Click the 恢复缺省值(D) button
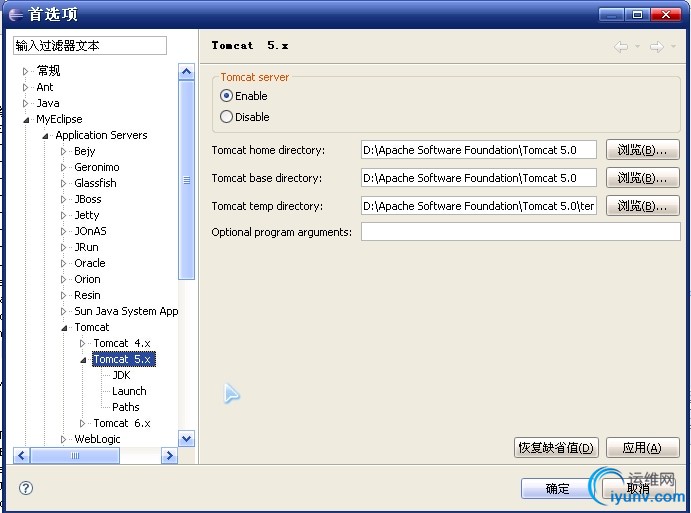The height and width of the screenshot is (513, 691). pos(556,448)
